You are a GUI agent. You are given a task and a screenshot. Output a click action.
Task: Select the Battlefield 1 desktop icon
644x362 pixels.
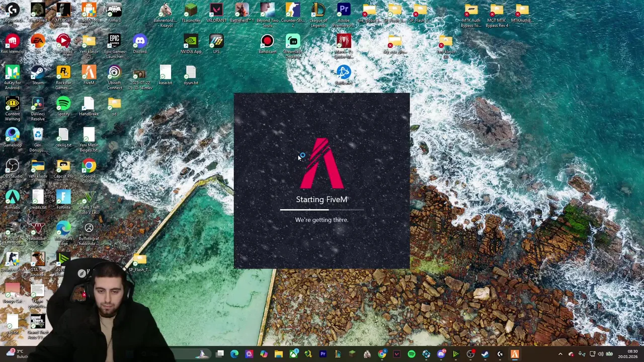[242, 13]
